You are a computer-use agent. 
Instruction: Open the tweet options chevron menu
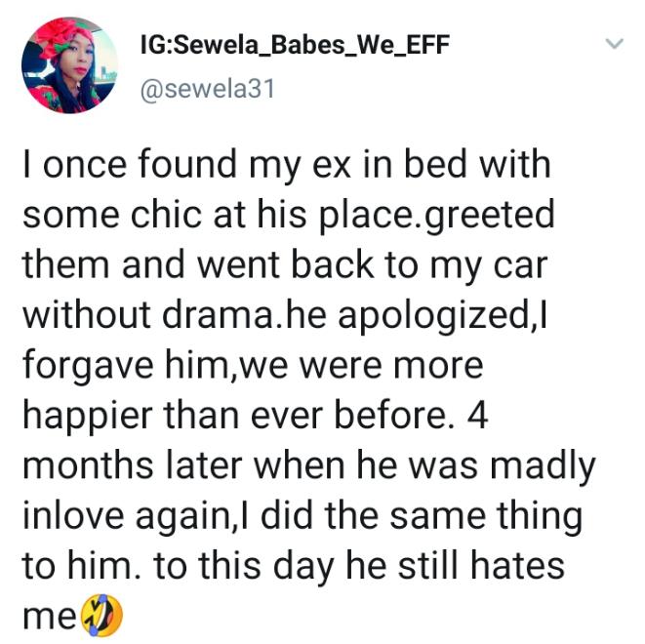pyautogui.click(x=613, y=45)
